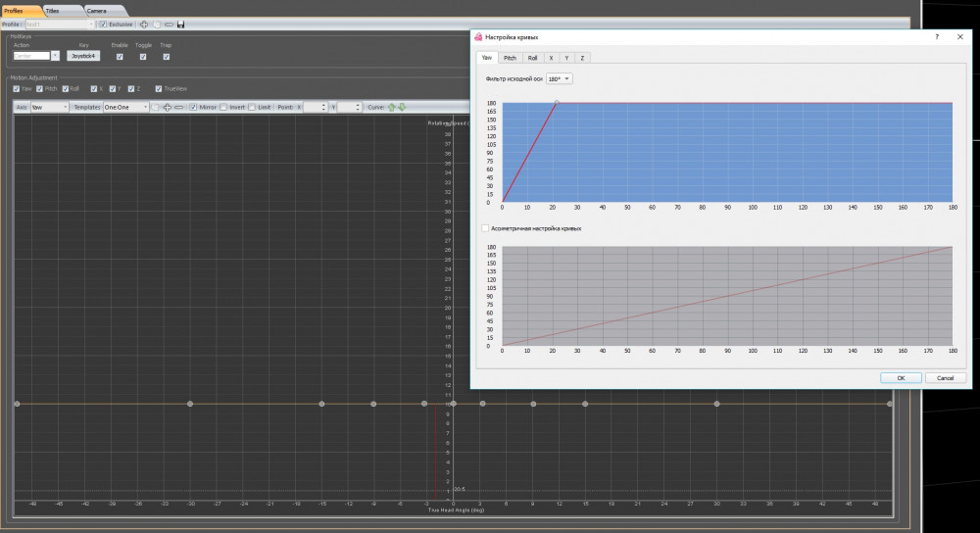Remove a curve point with minus icon
Viewport: 980px width, 533px height.
click(178, 107)
